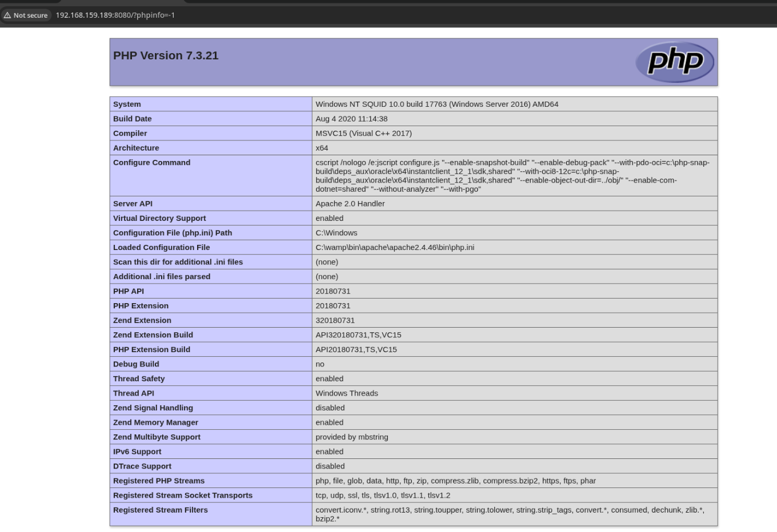Select Additional .ini files parsed label

(162, 276)
